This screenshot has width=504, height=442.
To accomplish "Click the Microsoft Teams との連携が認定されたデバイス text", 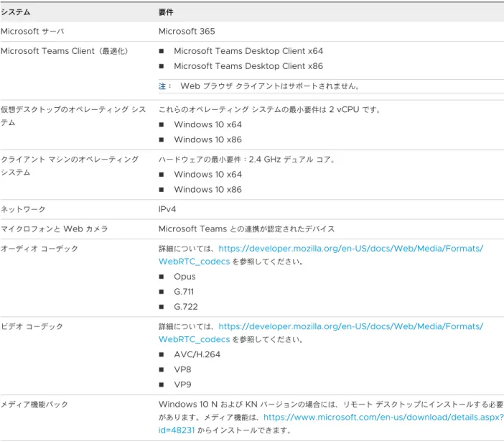I will (x=246, y=229).
